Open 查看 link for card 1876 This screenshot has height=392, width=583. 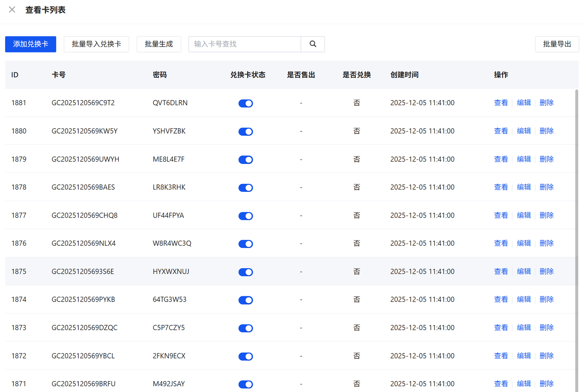tap(501, 243)
